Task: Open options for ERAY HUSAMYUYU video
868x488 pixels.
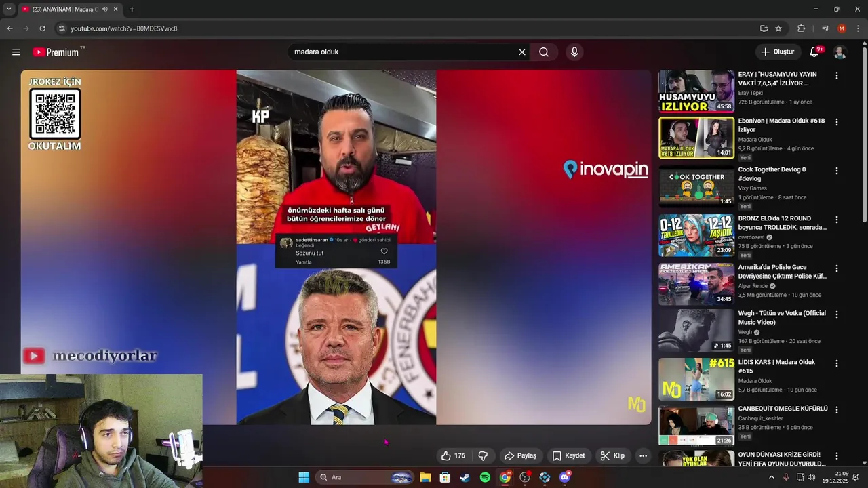Action: (836, 76)
